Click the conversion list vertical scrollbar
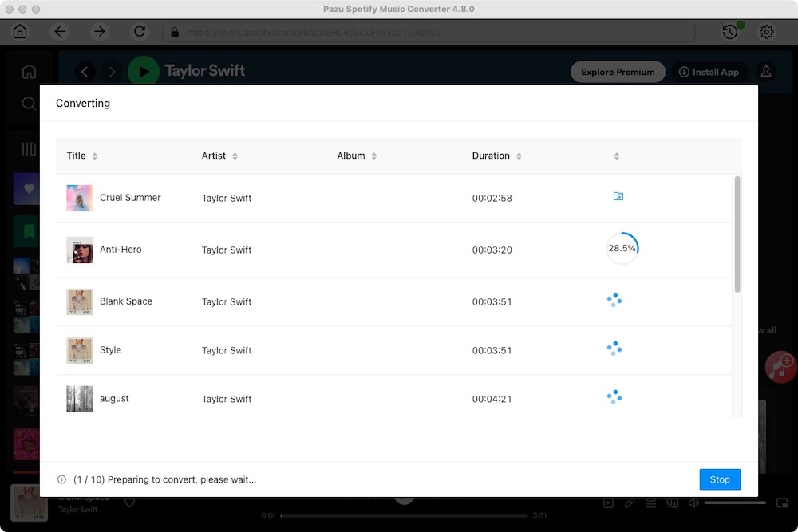The height and width of the screenshot is (532, 798). coord(737,234)
